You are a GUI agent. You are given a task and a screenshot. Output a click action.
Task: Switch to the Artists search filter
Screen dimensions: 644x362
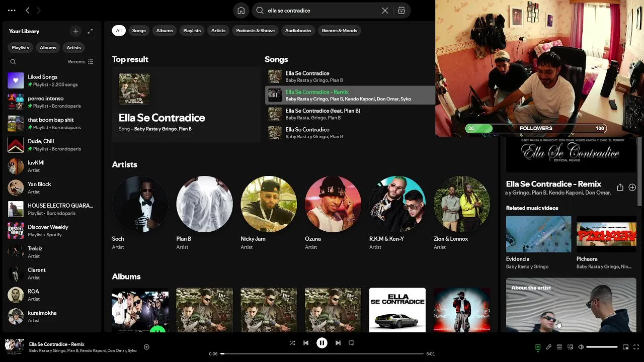218,31
